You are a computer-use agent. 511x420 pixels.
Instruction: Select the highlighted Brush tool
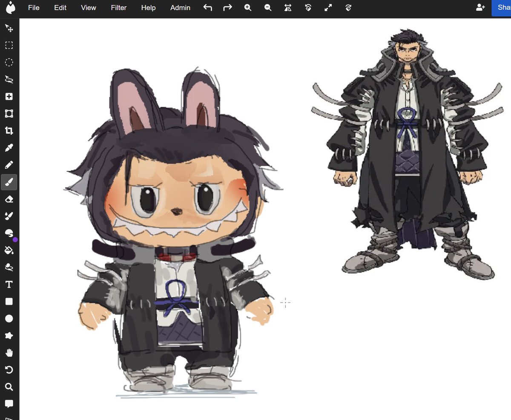tap(9, 182)
